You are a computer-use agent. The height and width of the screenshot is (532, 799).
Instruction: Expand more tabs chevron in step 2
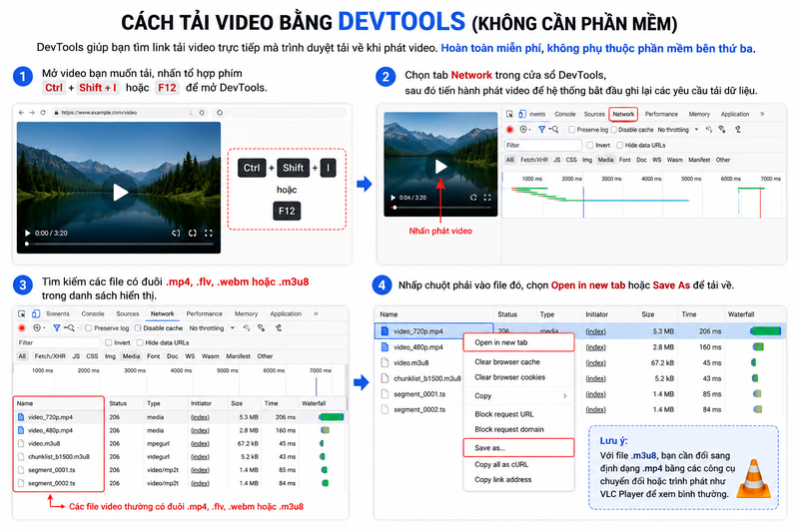pos(762,114)
